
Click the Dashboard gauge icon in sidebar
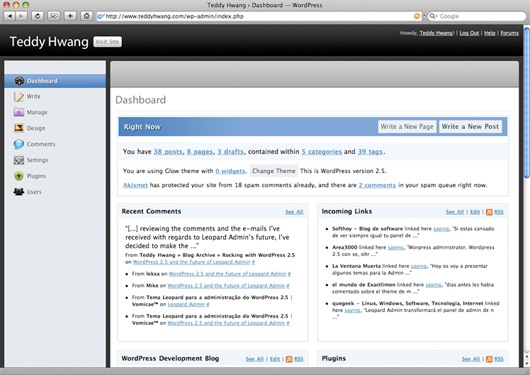pyautogui.click(x=19, y=81)
